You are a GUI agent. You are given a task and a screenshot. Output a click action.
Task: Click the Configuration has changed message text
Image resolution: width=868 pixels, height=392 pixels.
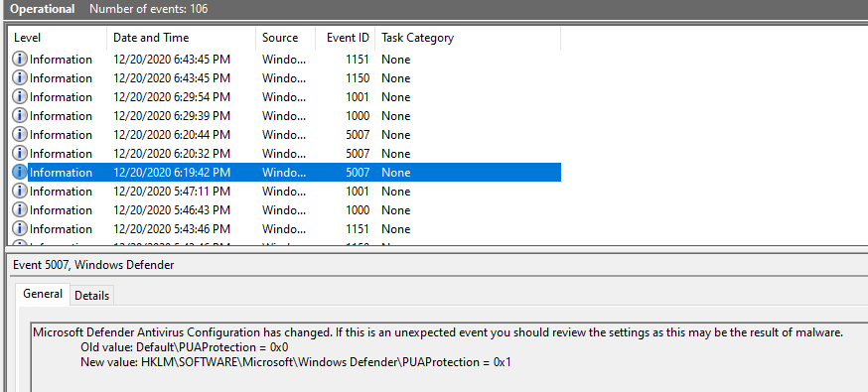pos(438,332)
